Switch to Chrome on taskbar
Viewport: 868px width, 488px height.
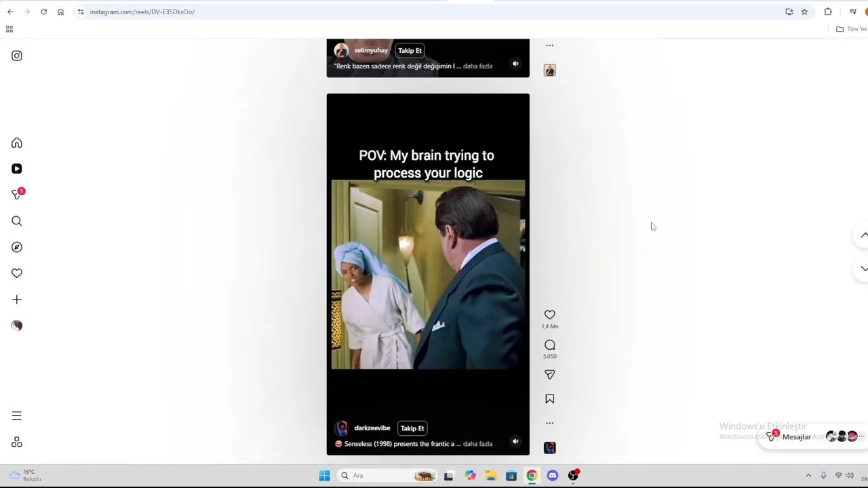[x=532, y=476]
